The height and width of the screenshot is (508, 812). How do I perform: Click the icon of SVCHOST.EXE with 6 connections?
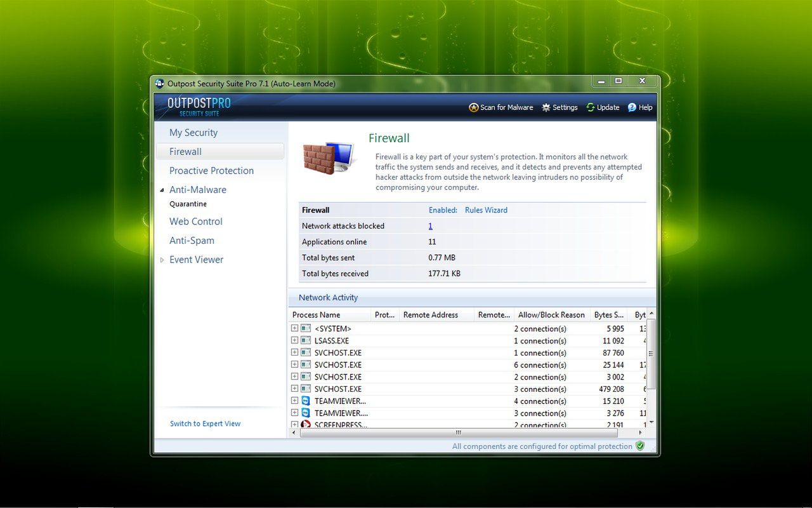(x=306, y=364)
